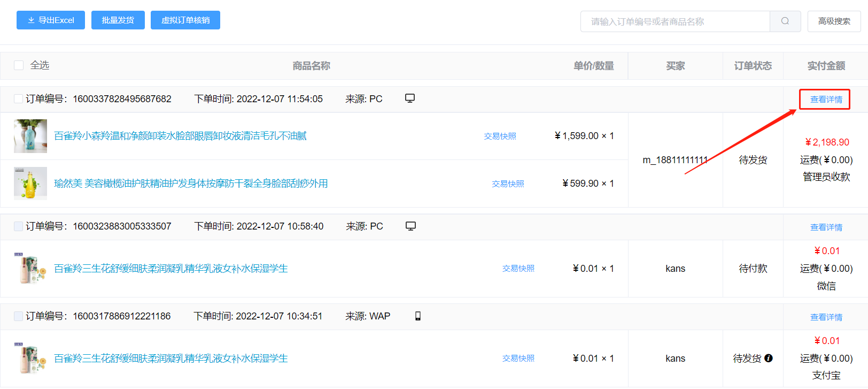Open 高级搜索 advanced search
Screen dimensions: 868x389
tap(834, 21)
